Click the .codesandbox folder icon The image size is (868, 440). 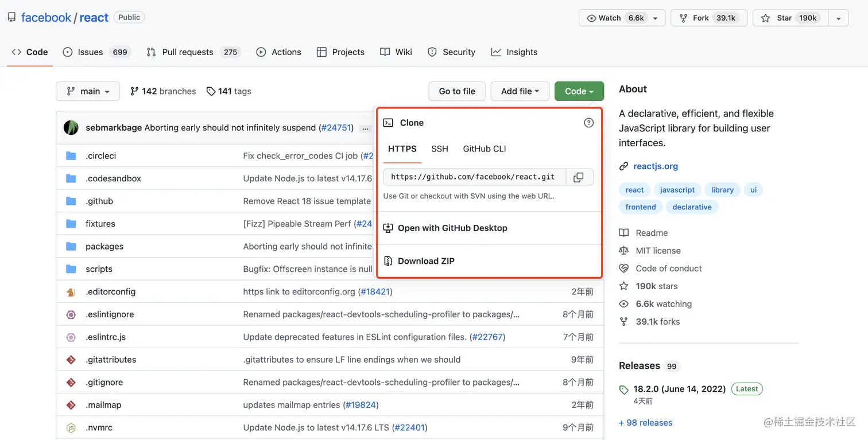coord(71,178)
